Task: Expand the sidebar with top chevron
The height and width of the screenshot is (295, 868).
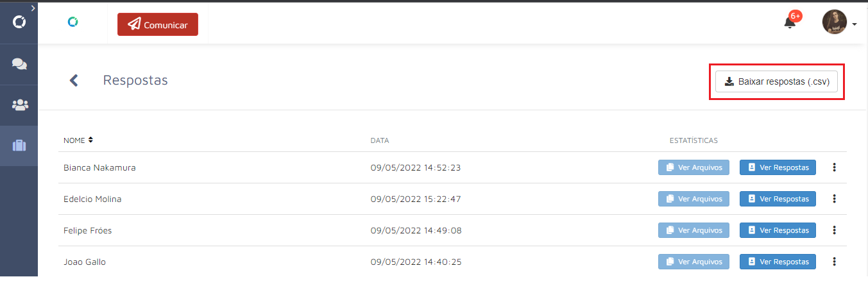Action: (x=33, y=7)
